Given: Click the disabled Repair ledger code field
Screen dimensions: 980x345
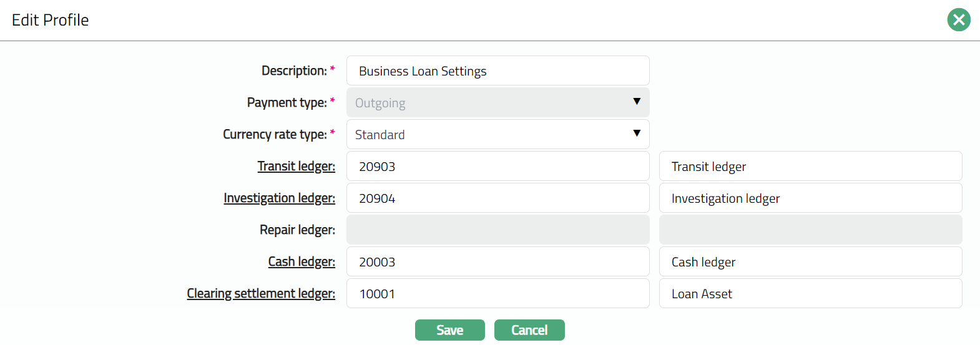Looking at the screenshot, I should click(497, 230).
